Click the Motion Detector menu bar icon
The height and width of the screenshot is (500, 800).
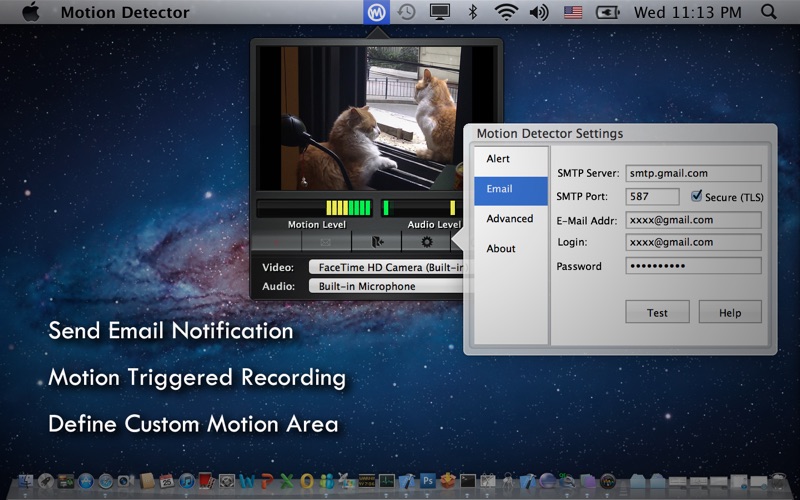tap(377, 12)
